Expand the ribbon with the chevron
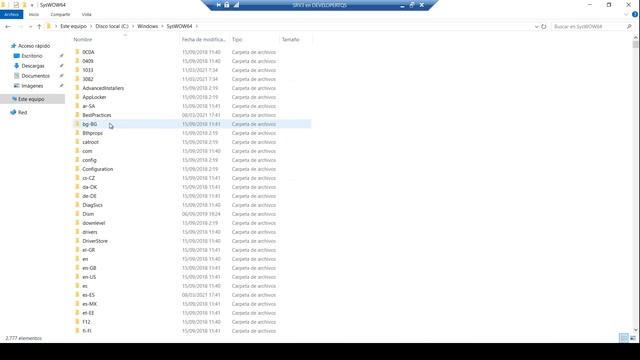 click(x=626, y=14)
